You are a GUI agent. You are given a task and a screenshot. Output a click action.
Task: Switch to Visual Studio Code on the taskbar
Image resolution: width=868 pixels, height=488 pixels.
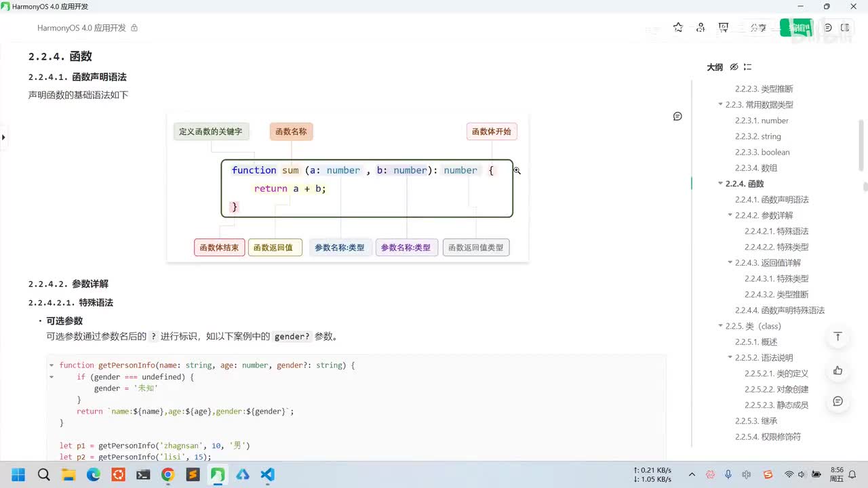[267, 474]
